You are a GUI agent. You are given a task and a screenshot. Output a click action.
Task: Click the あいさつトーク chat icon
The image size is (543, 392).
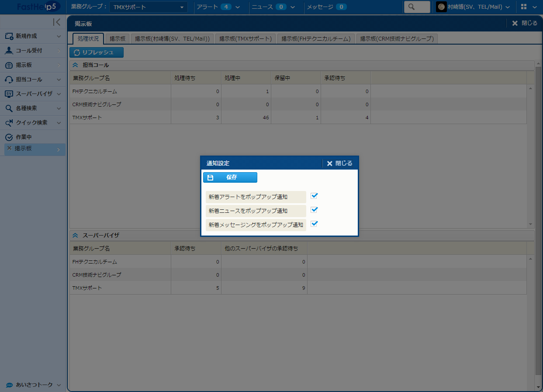9,385
